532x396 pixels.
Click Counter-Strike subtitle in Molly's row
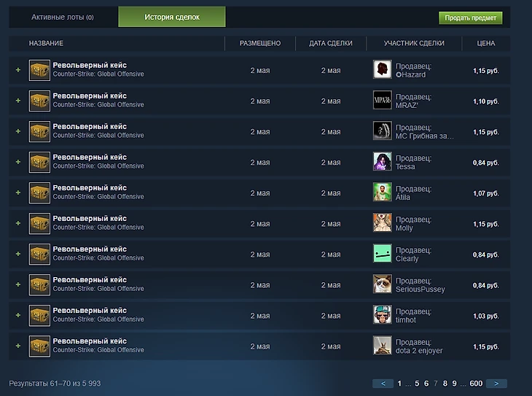(x=98, y=228)
